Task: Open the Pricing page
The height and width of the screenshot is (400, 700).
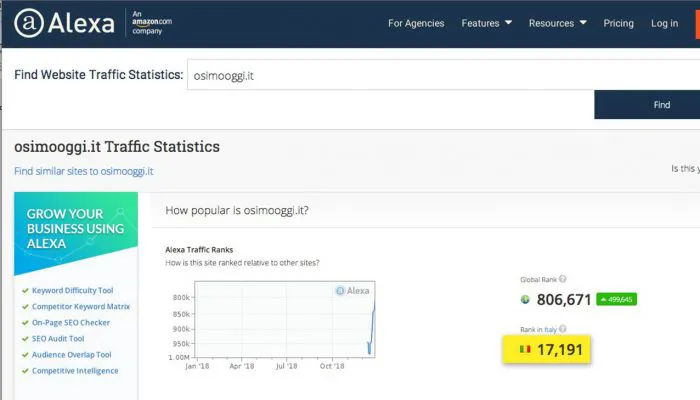Action: pos(618,23)
